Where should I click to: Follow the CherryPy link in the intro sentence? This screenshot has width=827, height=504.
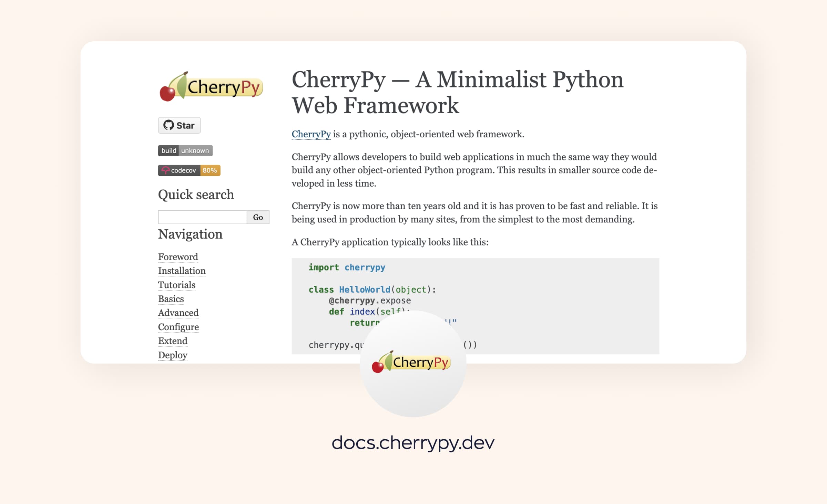click(x=311, y=134)
